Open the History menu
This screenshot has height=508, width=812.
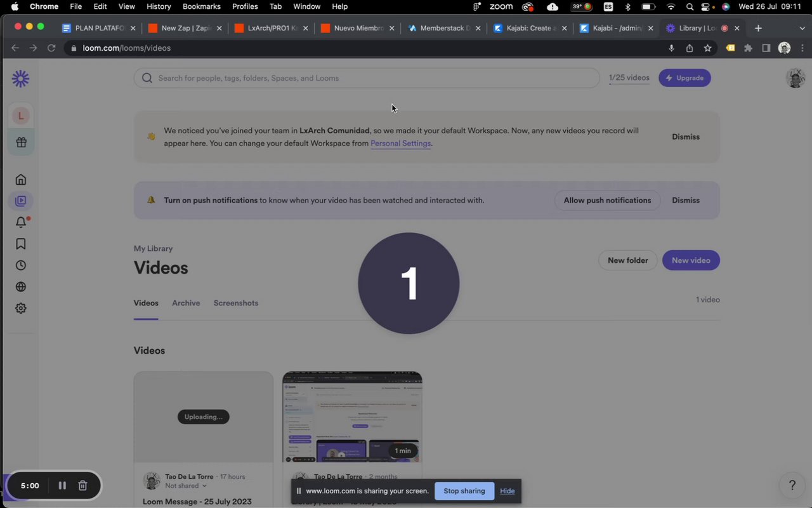159,6
